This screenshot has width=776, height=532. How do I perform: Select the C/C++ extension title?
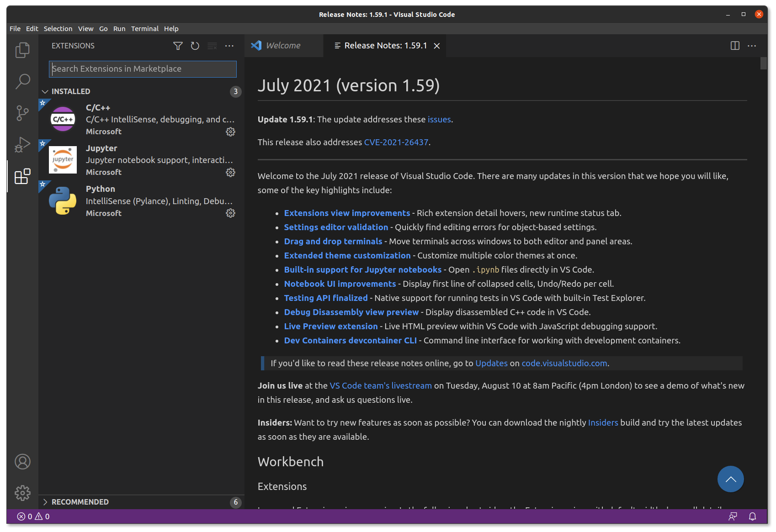click(98, 108)
